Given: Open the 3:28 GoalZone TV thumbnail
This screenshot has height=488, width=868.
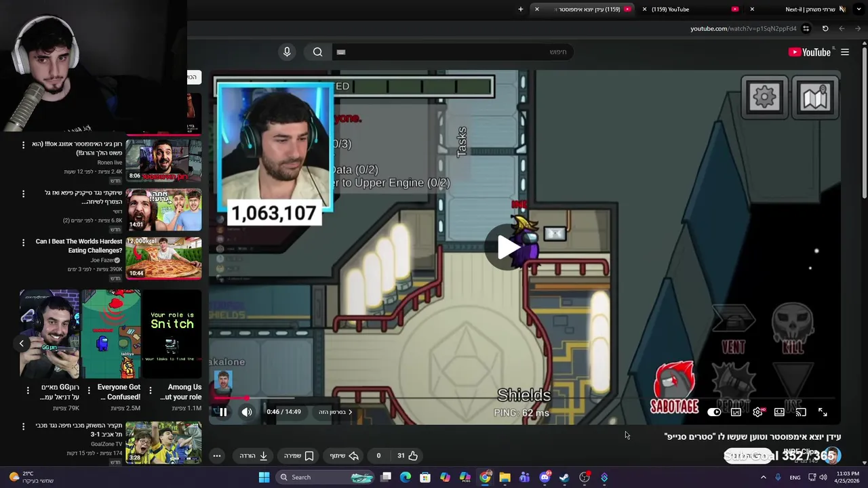Looking at the screenshot, I should point(163,443).
